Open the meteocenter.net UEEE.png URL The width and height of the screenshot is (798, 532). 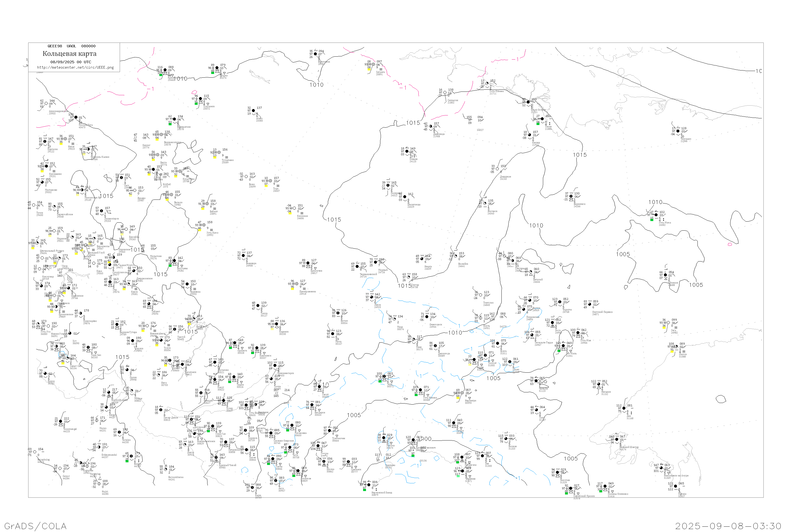click(x=75, y=68)
